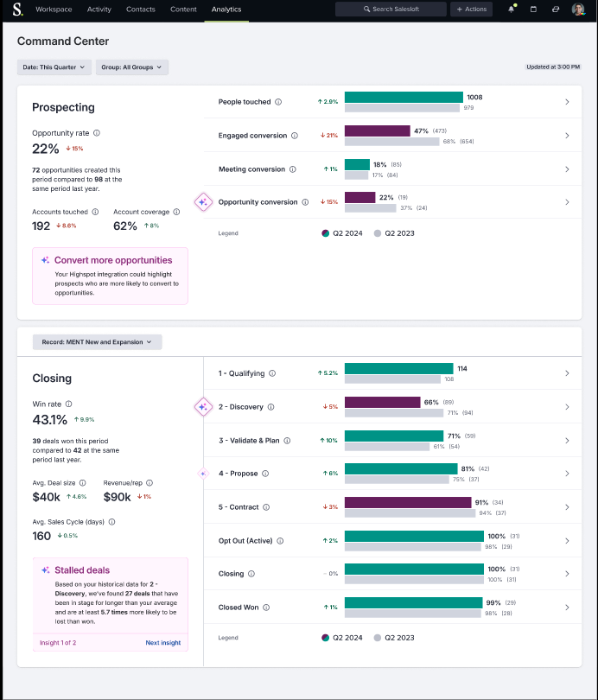Image resolution: width=598 pixels, height=700 pixels.
Task: Show info for Avg. Deal size
Action: point(83,483)
